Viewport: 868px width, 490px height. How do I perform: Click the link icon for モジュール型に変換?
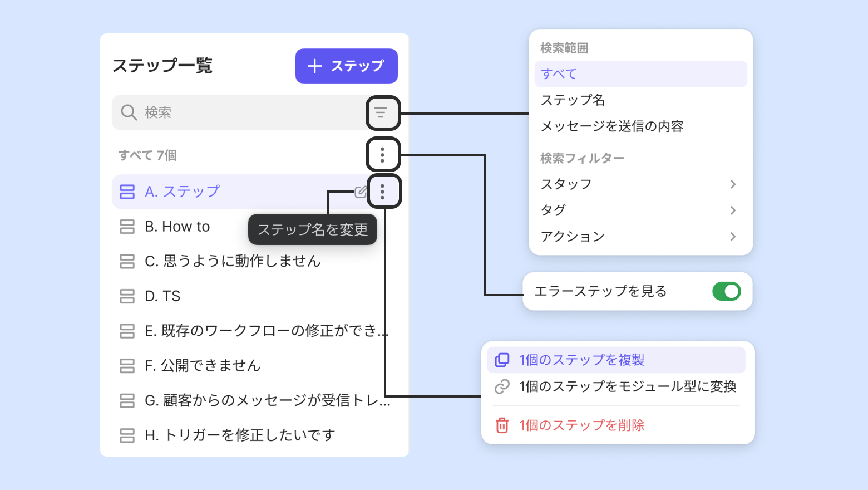tap(502, 386)
